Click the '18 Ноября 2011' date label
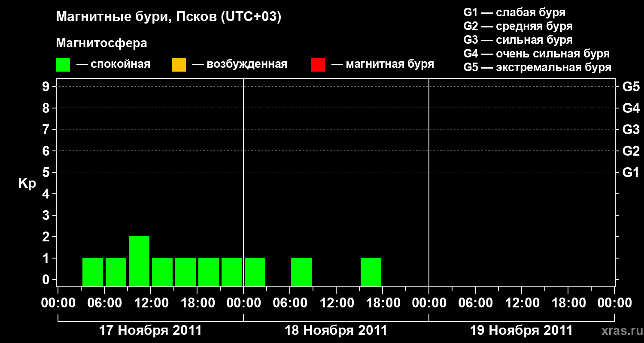Viewport: 644px width, 343px height. click(x=336, y=331)
